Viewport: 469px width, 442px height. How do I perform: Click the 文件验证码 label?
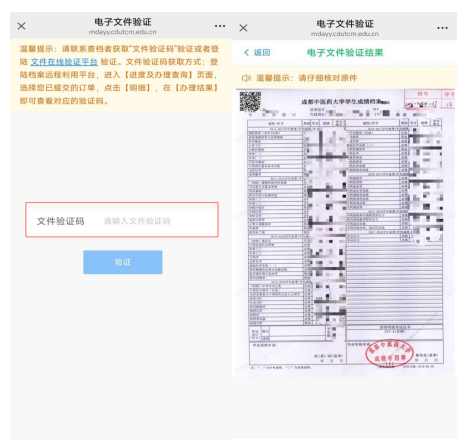pyautogui.click(x=60, y=221)
